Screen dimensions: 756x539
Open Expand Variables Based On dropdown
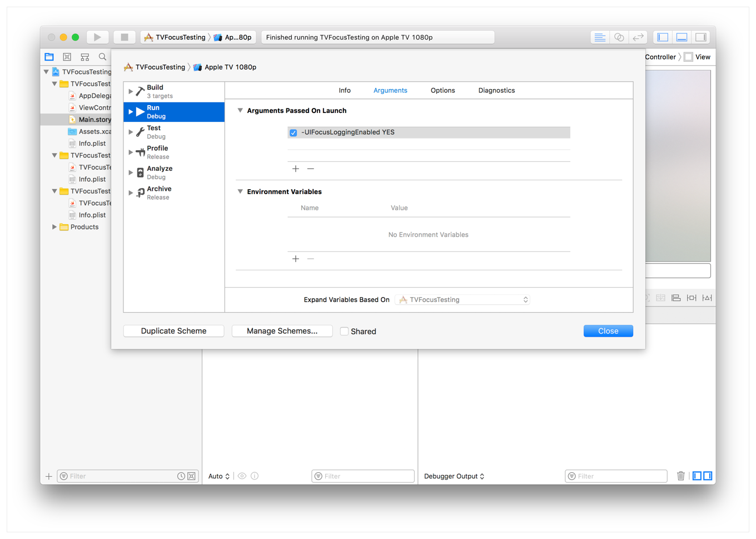pos(462,300)
